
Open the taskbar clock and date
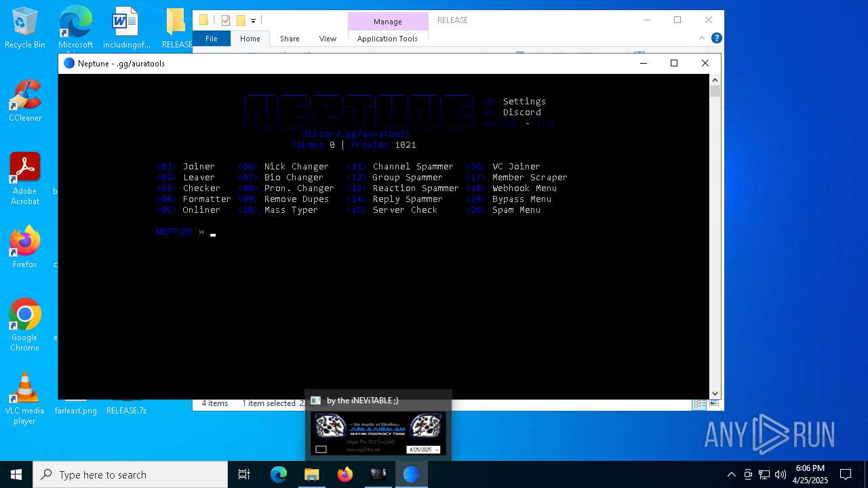[810, 474]
